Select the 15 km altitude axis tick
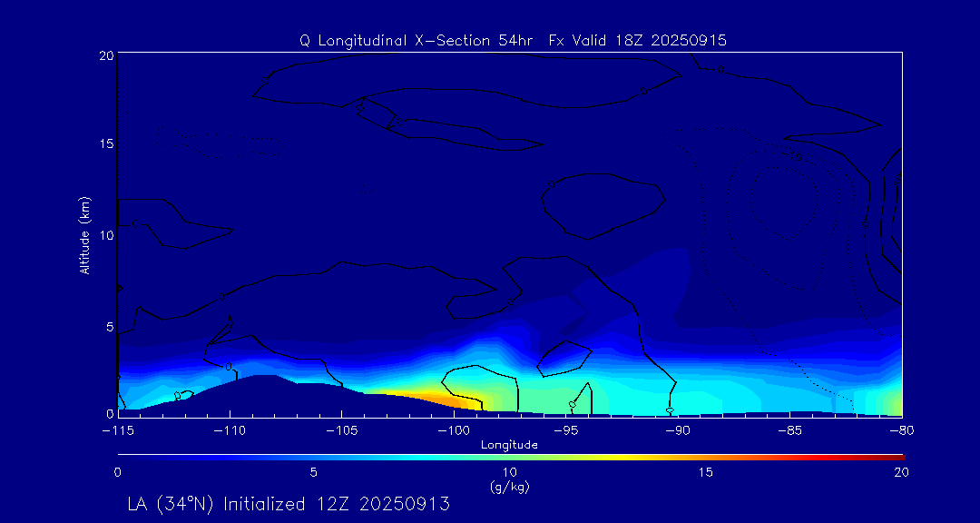Screen dimensions: 980x523 tap(106, 143)
